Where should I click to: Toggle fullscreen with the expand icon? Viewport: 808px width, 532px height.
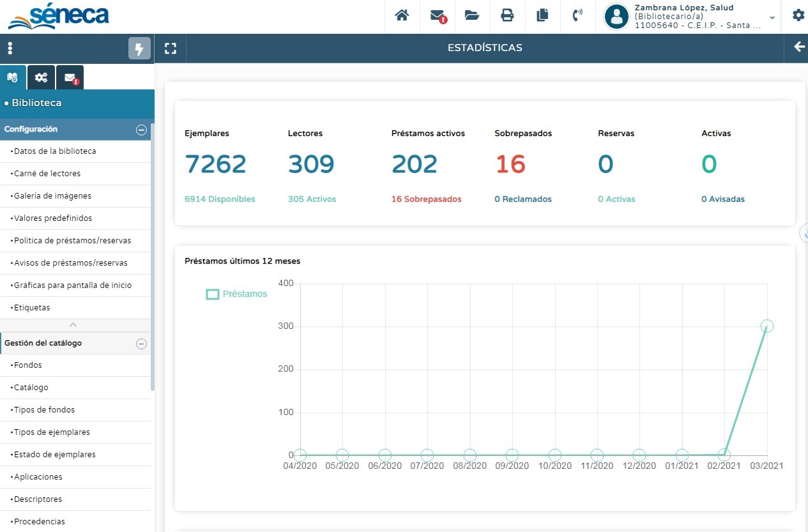tap(170, 49)
